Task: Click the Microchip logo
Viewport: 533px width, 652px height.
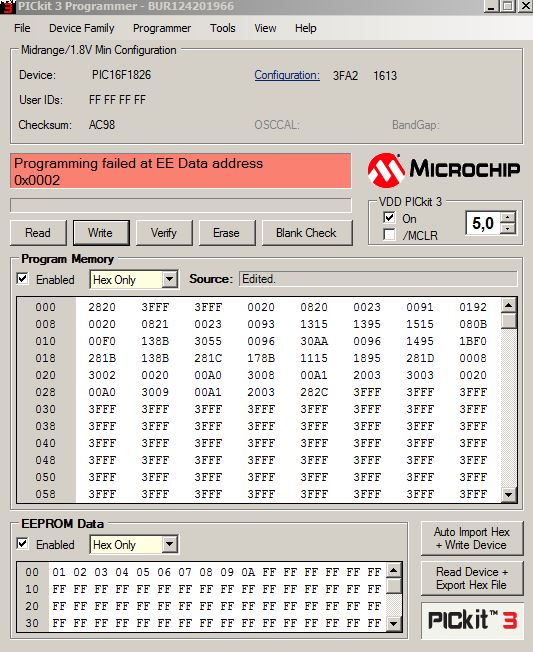Action: (x=444, y=170)
